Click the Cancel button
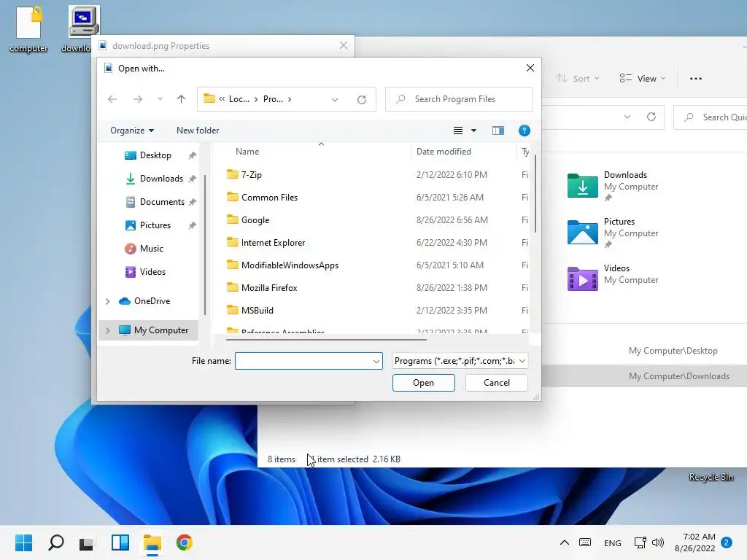This screenshot has height=560, width=747. 496,383
